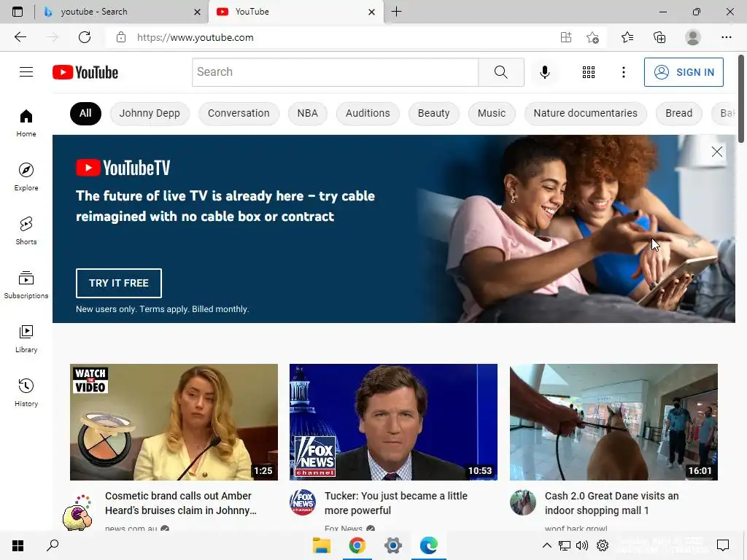Close the YouTube tab
Image resolution: width=747 pixels, height=560 pixels.
click(x=371, y=12)
